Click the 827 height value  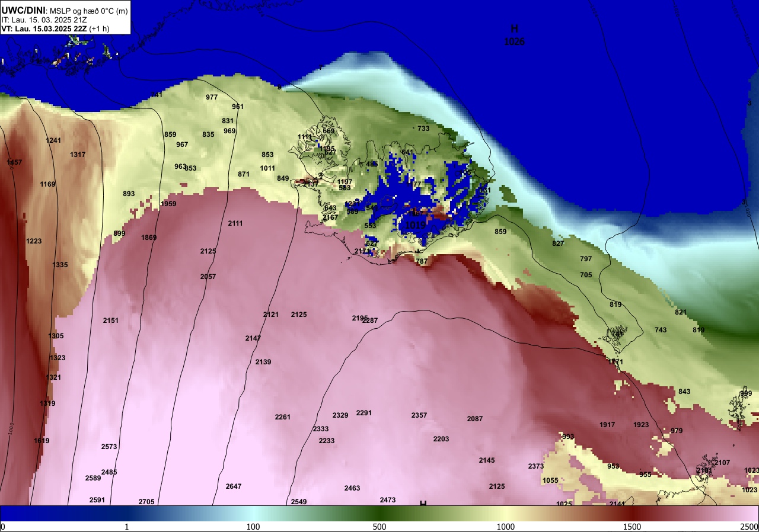(558, 243)
